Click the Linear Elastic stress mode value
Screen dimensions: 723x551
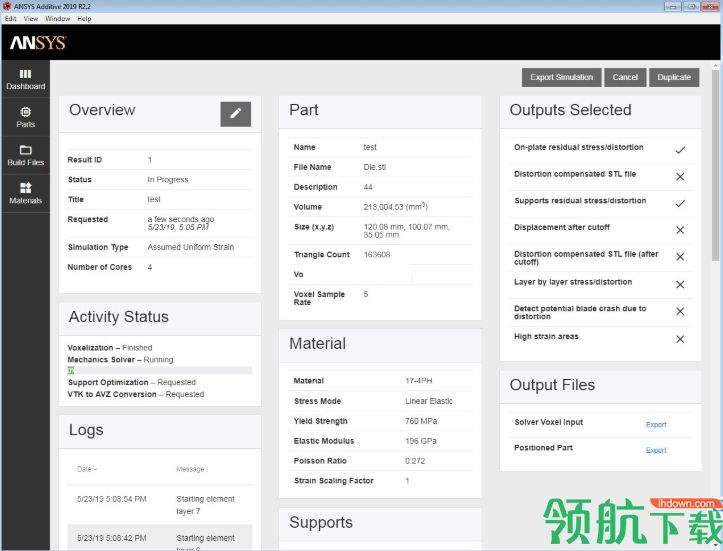click(x=428, y=401)
